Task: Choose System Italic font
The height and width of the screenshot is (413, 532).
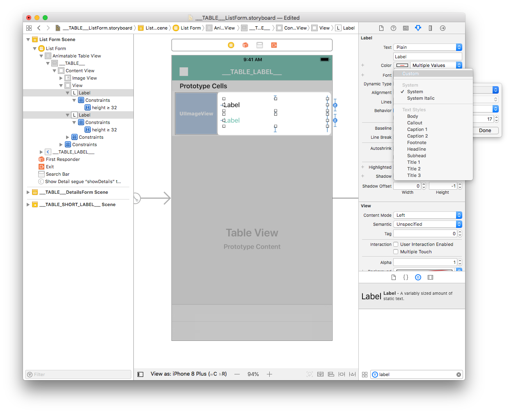Action: 433,98
